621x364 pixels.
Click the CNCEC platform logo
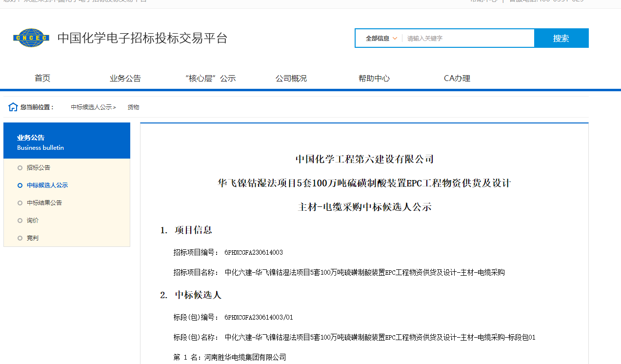click(x=31, y=38)
